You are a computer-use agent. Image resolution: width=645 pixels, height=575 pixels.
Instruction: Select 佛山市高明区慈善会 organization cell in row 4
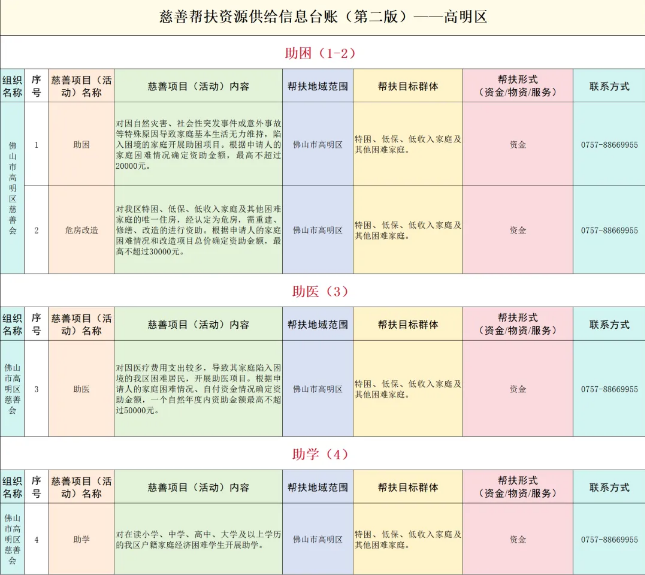[12, 539]
